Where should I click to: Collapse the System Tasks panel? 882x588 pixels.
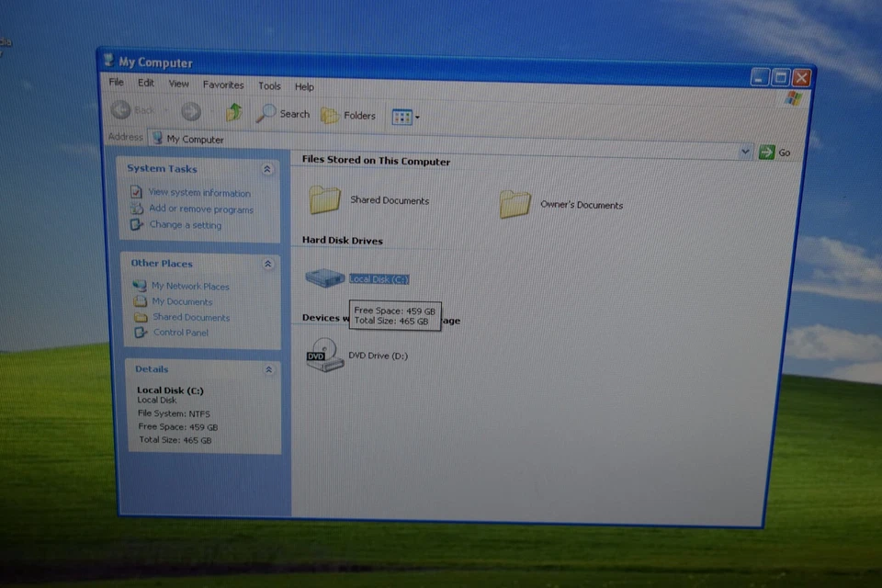[267, 169]
